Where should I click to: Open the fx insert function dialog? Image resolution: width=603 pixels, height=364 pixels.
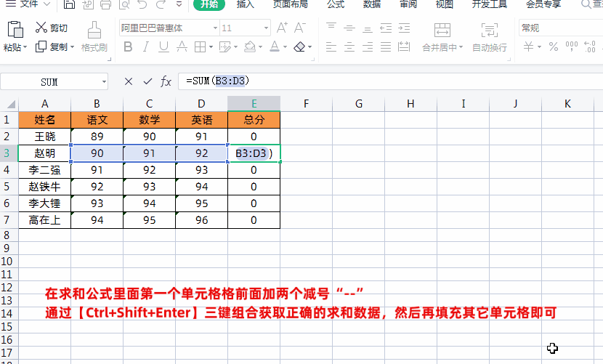tap(166, 81)
